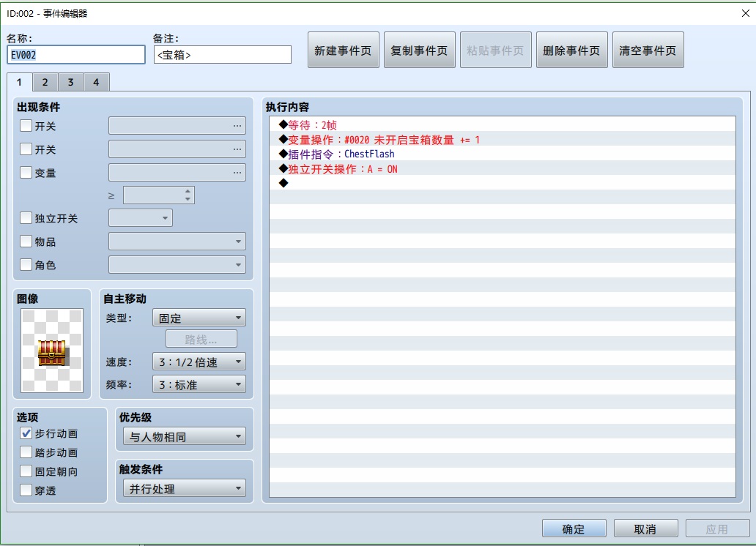The height and width of the screenshot is (546, 756).
Task: Check the 固定朝向 option
Action: [x=26, y=471]
